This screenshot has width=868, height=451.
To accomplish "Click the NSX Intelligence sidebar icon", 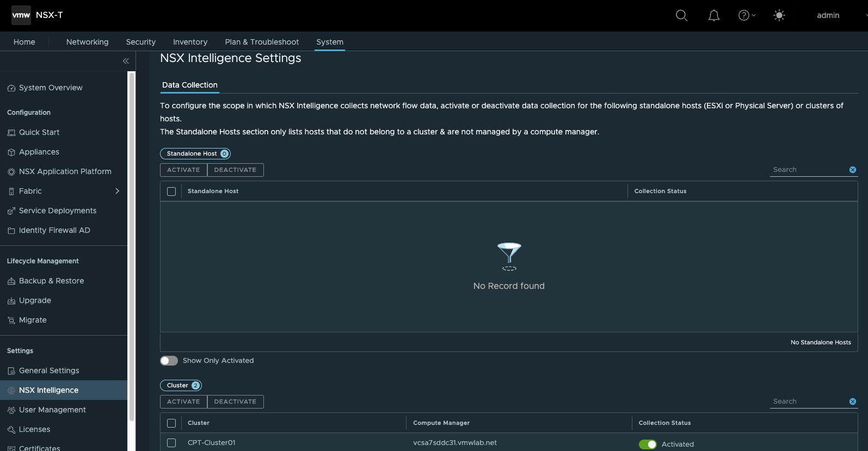I will click(11, 391).
